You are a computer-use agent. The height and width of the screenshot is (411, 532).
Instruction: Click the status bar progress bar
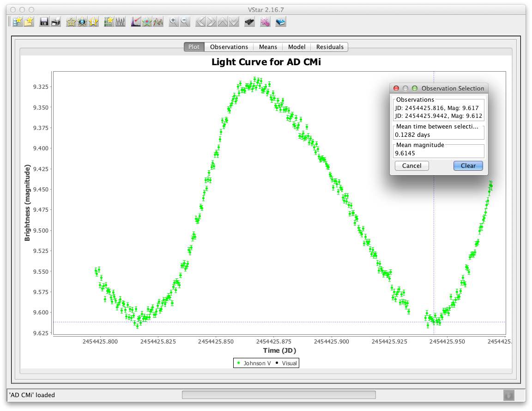(278, 395)
